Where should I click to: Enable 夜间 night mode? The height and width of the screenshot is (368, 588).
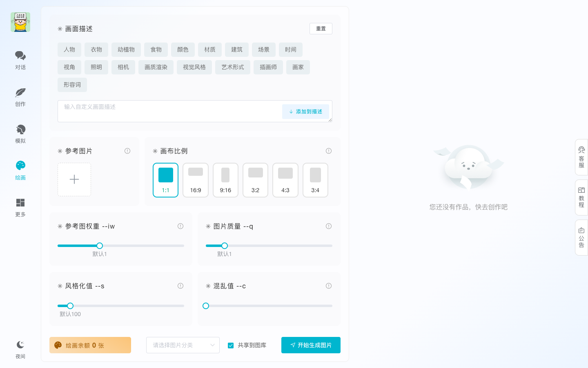coord(20,349)
